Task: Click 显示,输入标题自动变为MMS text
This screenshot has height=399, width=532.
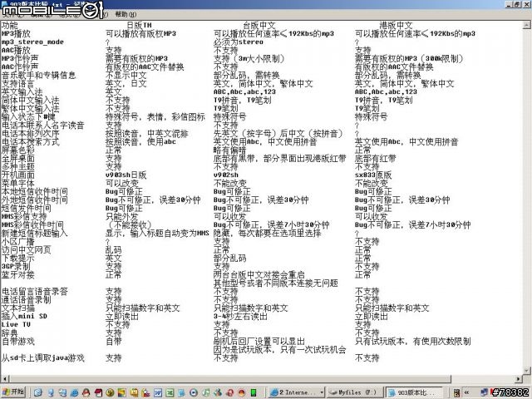Action: pos(157,233)
